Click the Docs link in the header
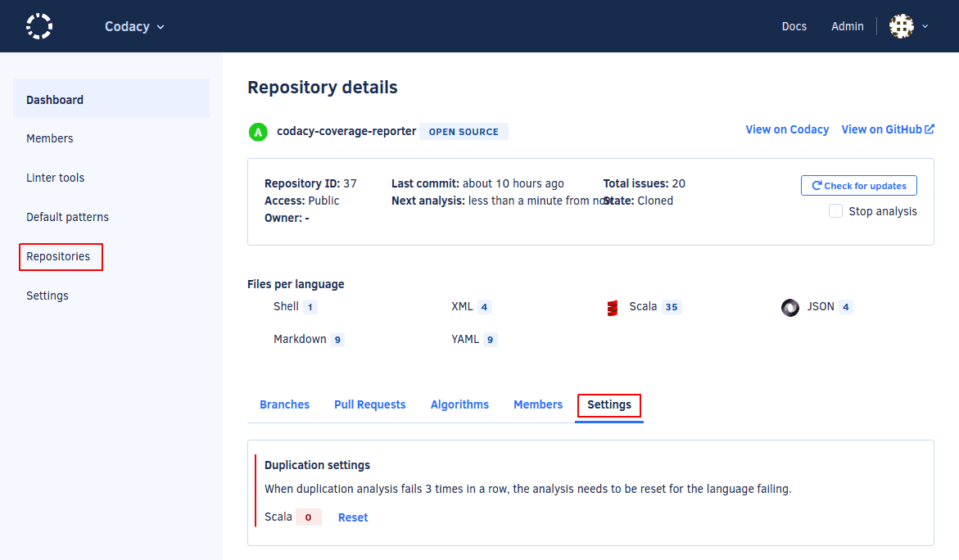The image size is (959, 560). pyautogui.click(x=794, y=26)
